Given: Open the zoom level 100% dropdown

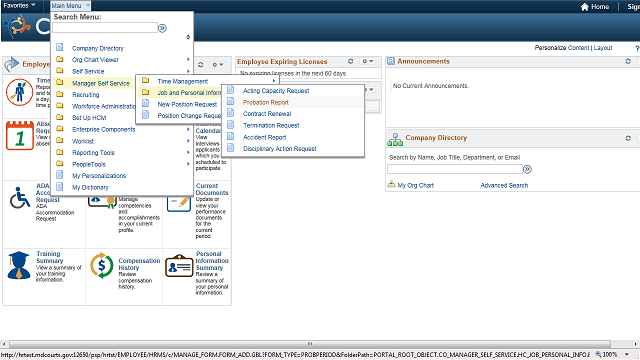Looking at the screenshot, I should pos(627,354).
